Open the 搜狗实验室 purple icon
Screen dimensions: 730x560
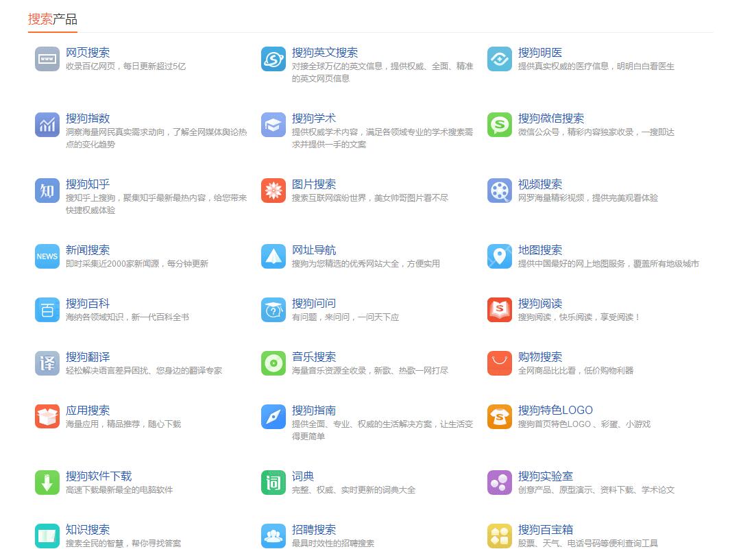point(500,483)
